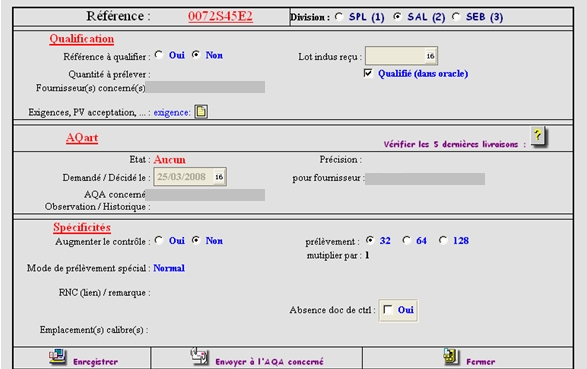Click the Spécificités section heading

(82, 228)
